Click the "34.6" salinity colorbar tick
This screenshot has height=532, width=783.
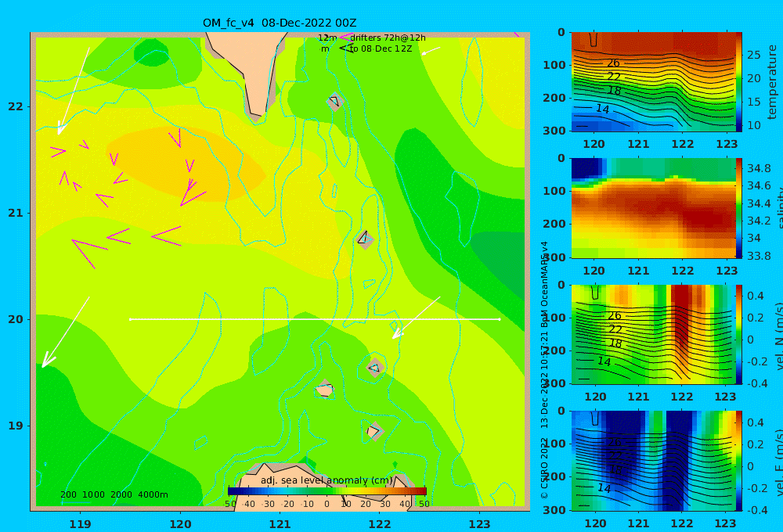click(759, 185)
